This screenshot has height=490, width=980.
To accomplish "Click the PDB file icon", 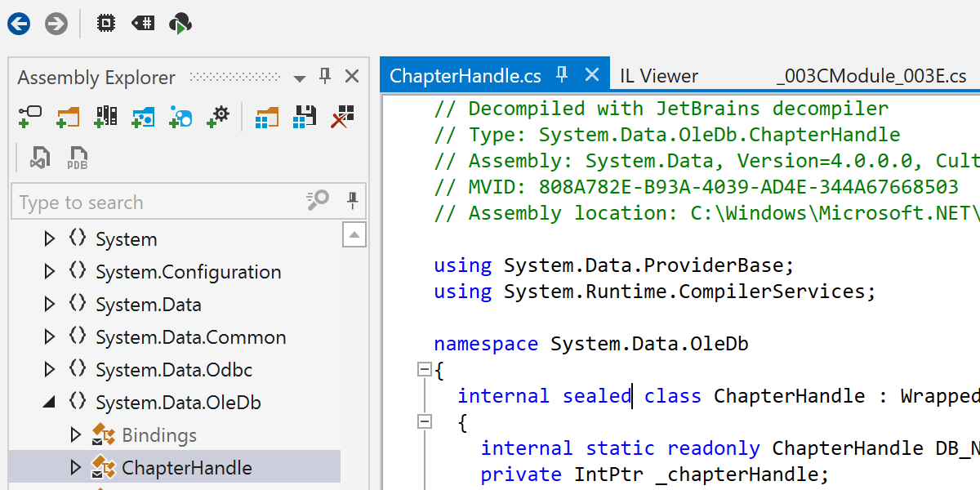I will click(x=78, y=158).
